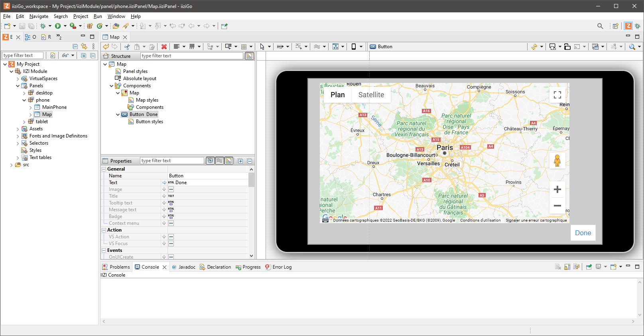Image resolution: width=644 pixels, height=336 pixels.
Task: Click the map zoom in plus button
Action: (x=557, y=189)
